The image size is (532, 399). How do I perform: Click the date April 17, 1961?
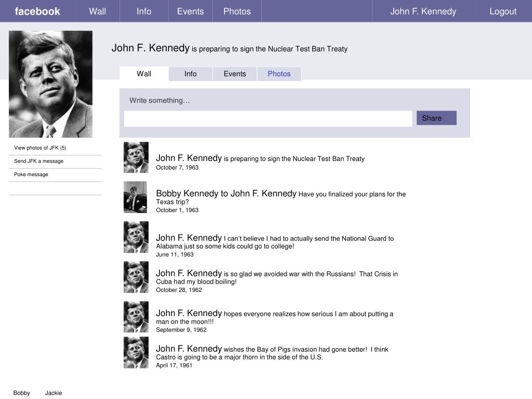tap(174, 365)
